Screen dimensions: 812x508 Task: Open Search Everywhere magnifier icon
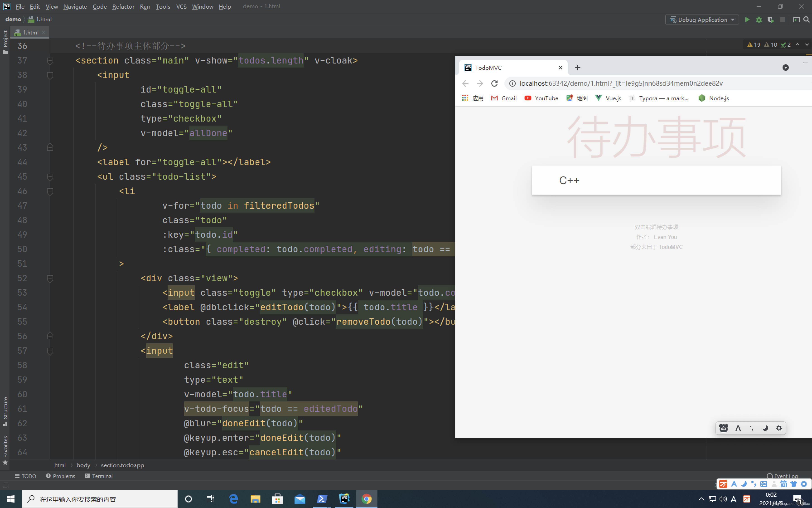(807, 20)
